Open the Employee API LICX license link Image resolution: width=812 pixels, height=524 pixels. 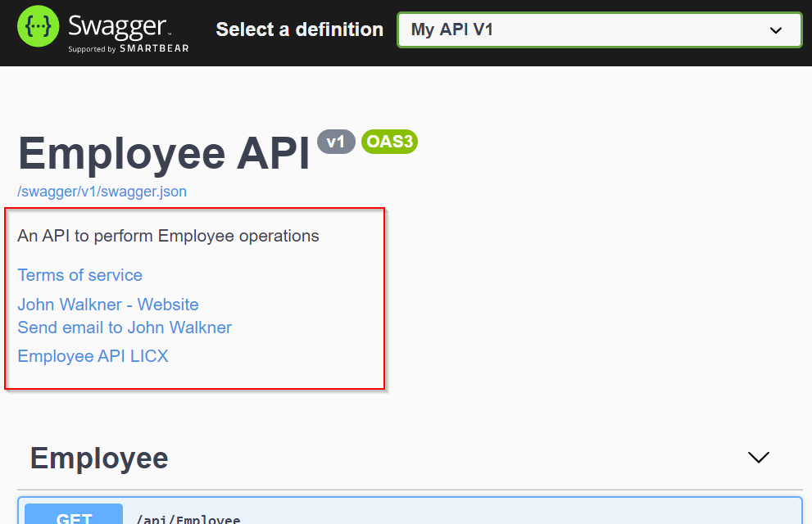tap(93, 356)
